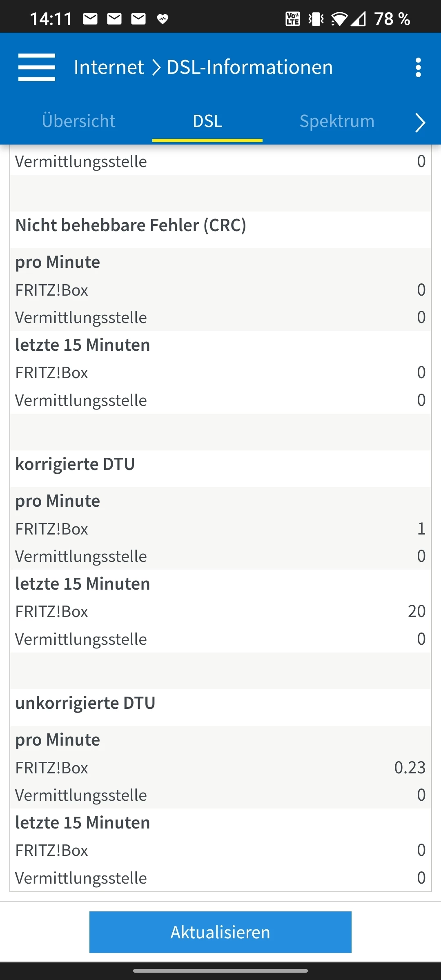Tap the battery percentage 78 % indicator

[x=392, y=19]
